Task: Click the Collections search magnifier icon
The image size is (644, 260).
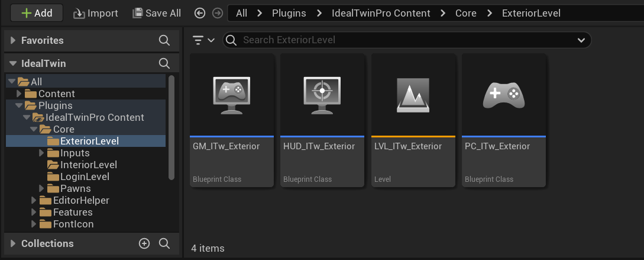Action: pos(164,243)
